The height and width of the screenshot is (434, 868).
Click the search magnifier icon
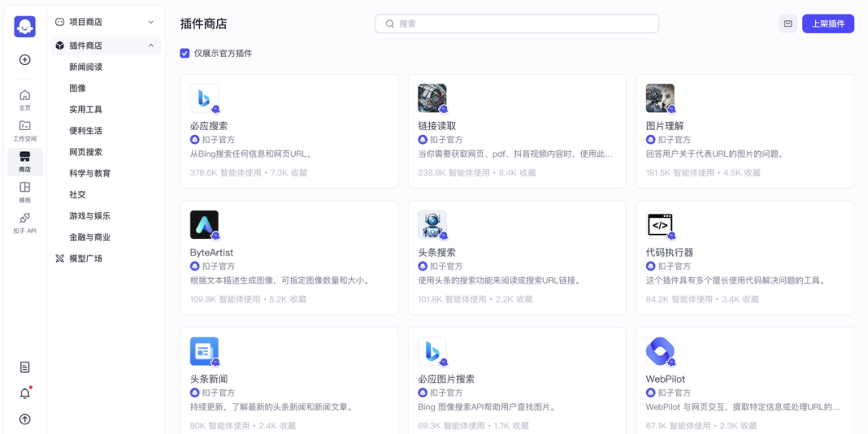pos(390,24)
